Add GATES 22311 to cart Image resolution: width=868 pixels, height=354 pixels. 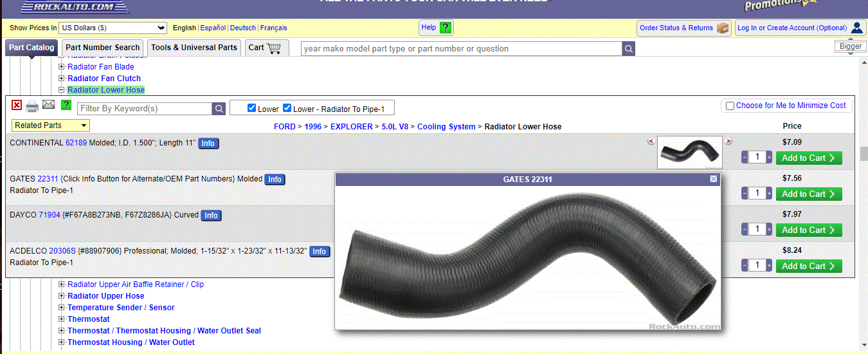(809, 194)
